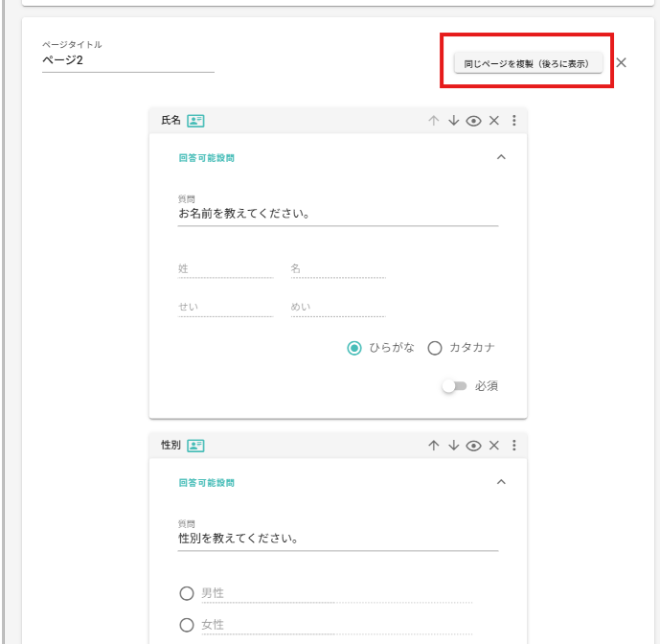Click move-up arrow on 氏名 card
This screenshot has width=660, height=644.
pyautogui.click(x=433, y=121)
